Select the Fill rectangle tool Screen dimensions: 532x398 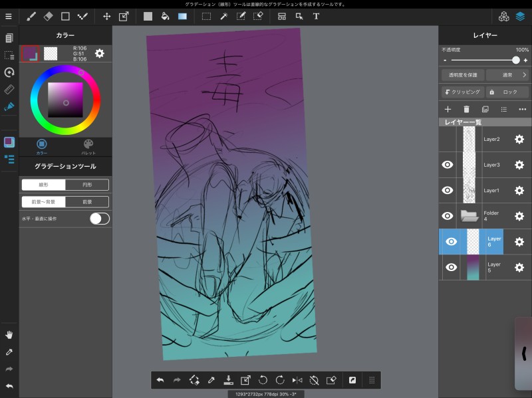148,16
